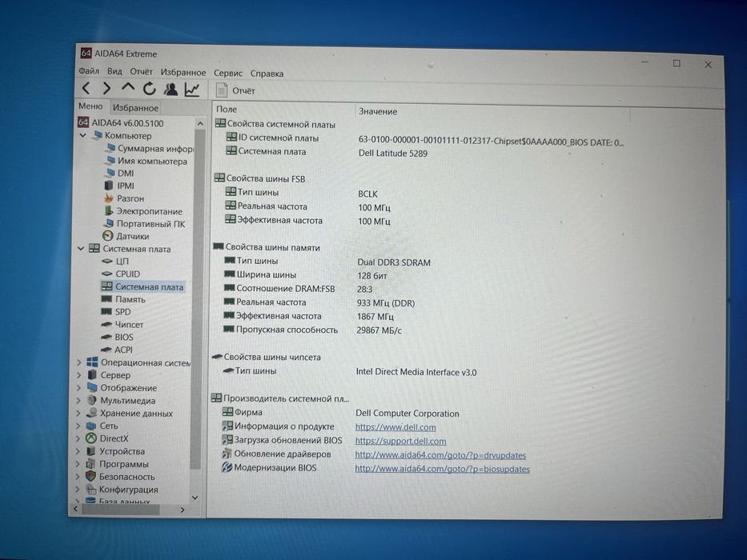Select the Dual DDR3 SDRAM value
Screen dimensions: 747x560
[394, 262]
